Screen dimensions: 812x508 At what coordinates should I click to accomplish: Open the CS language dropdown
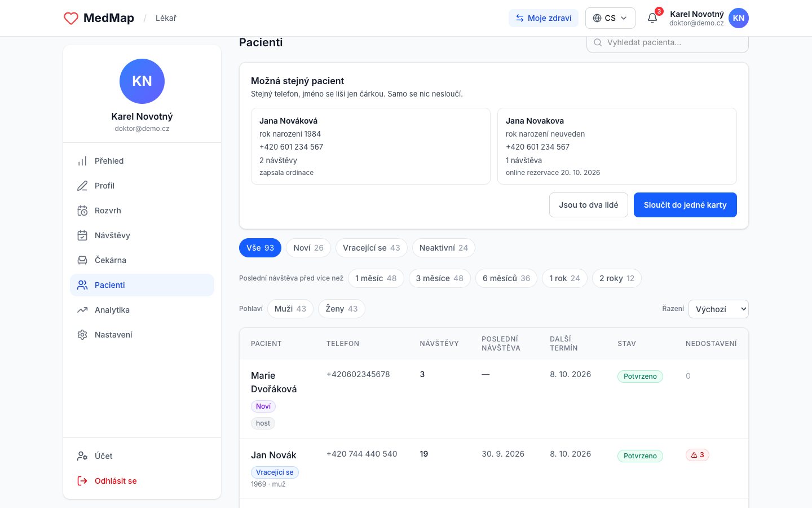point(610,18)
